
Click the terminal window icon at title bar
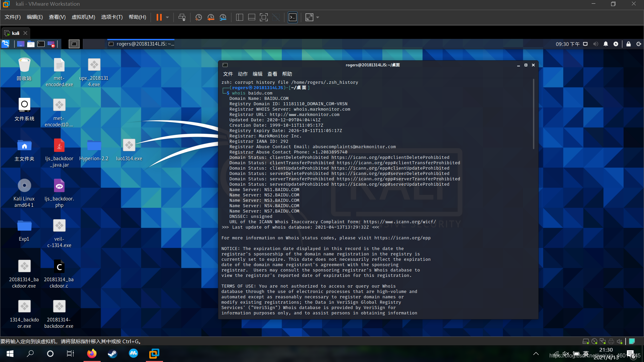click(225, 65)
